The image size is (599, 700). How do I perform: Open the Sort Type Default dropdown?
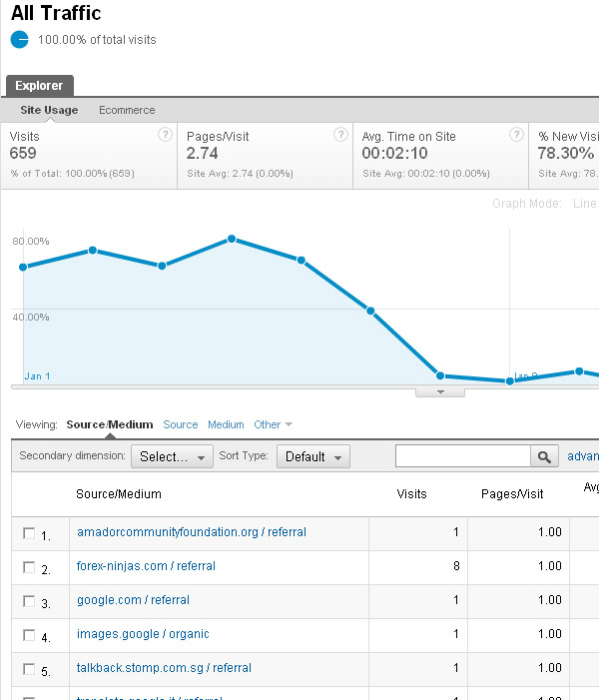click(x=312, y=456)
